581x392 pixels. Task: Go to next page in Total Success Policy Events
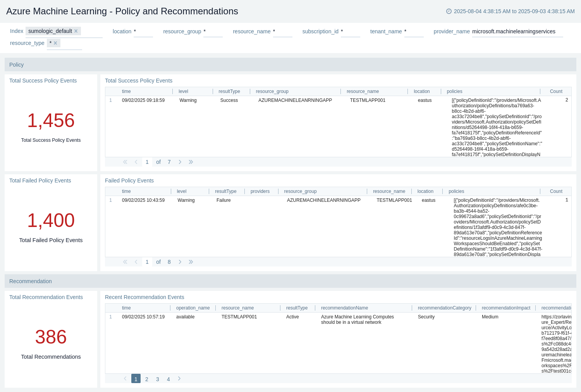click(x=180, y=162)
